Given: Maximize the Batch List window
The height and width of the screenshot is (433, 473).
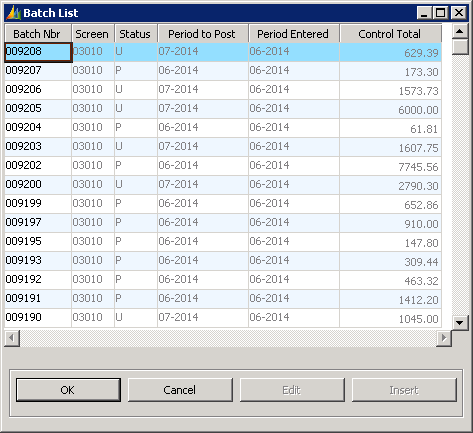Looking at the screenshot, I should pos(441,13).
